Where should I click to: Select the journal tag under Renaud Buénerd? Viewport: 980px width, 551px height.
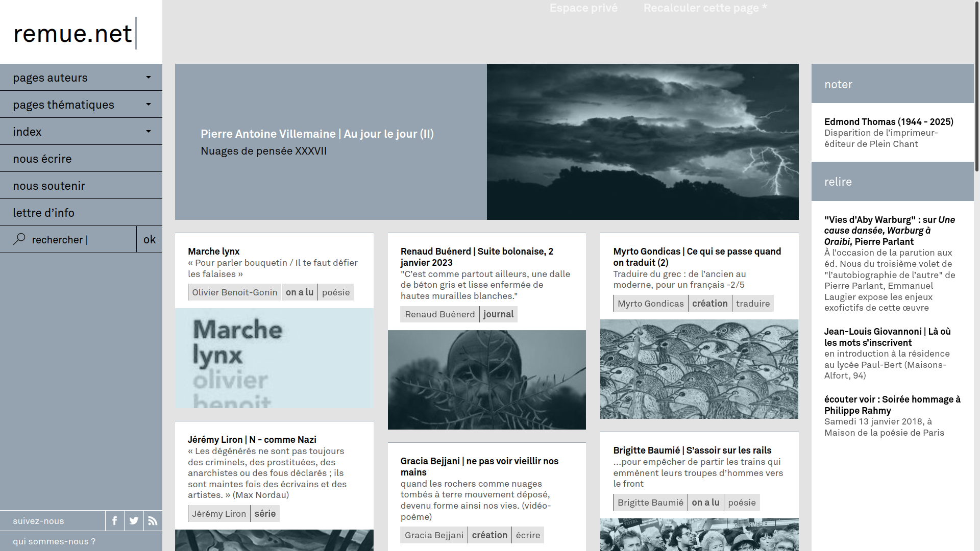[498, 314]
